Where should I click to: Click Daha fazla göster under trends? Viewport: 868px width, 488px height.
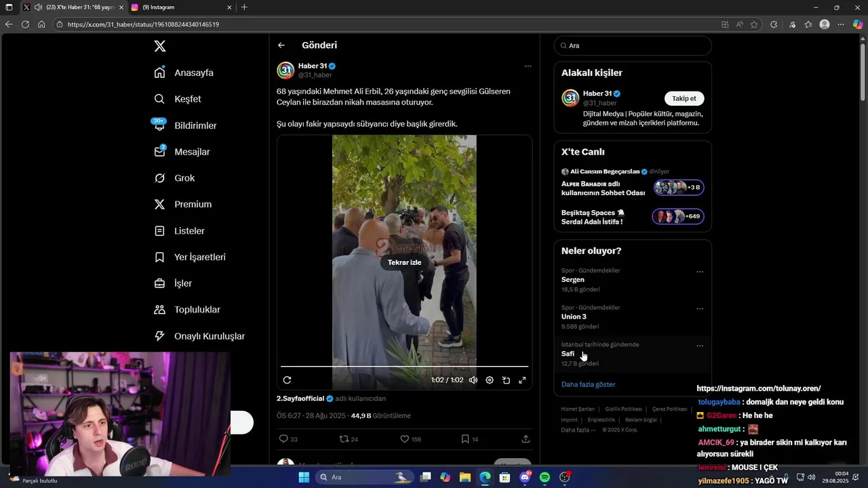pos(588,384)
